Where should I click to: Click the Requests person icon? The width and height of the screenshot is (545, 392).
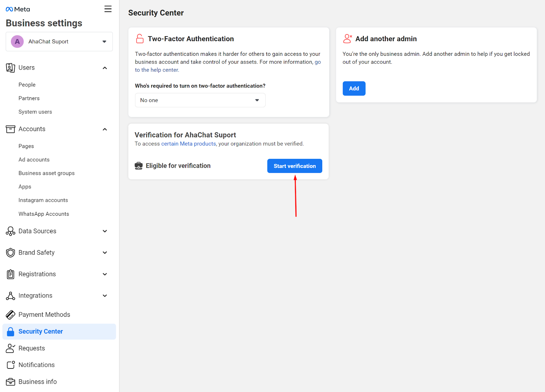pyautogui.click(x=11, y=348)
